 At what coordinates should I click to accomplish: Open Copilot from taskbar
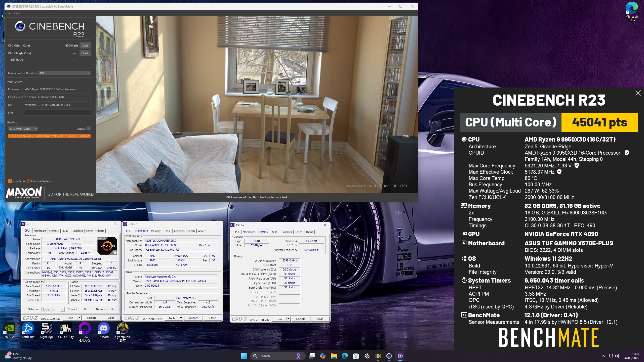pos(323,356)
